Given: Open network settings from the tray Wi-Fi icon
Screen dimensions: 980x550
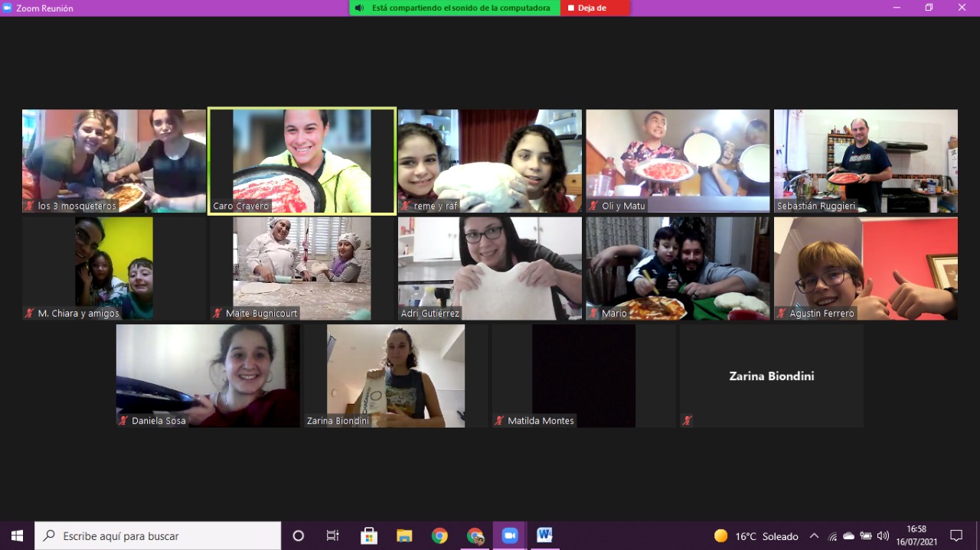Looking at the screenshot, I should click(x=832, y=535).
